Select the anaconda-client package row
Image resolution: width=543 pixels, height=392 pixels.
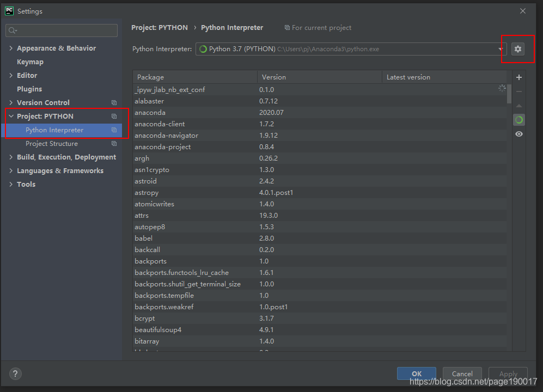[319, 124]
